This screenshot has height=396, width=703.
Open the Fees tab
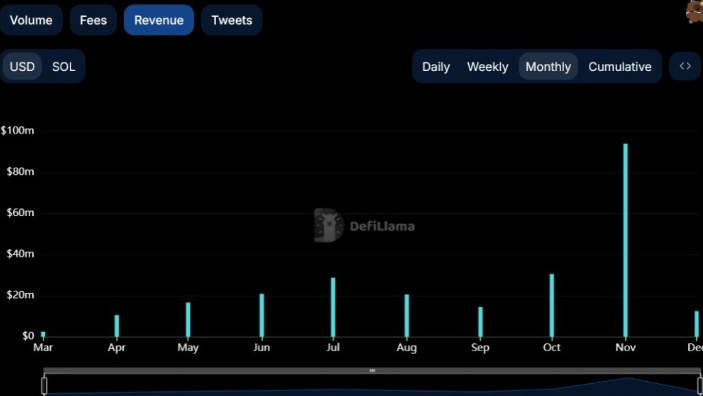tap(93, 20)
